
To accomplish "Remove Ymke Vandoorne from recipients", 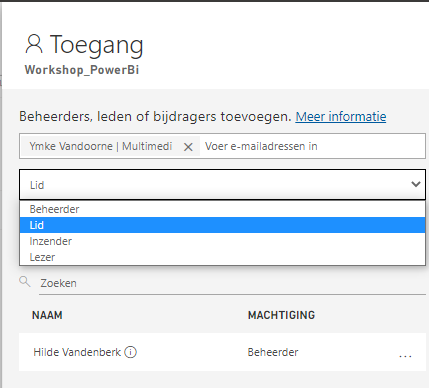I will pyautogui.click(x=188, y=147).
